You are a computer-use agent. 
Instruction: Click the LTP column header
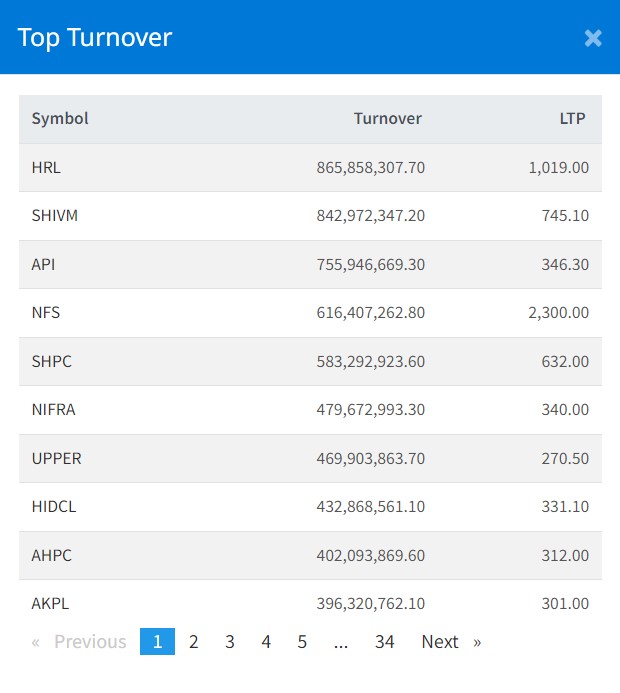[x=572, y=118]
